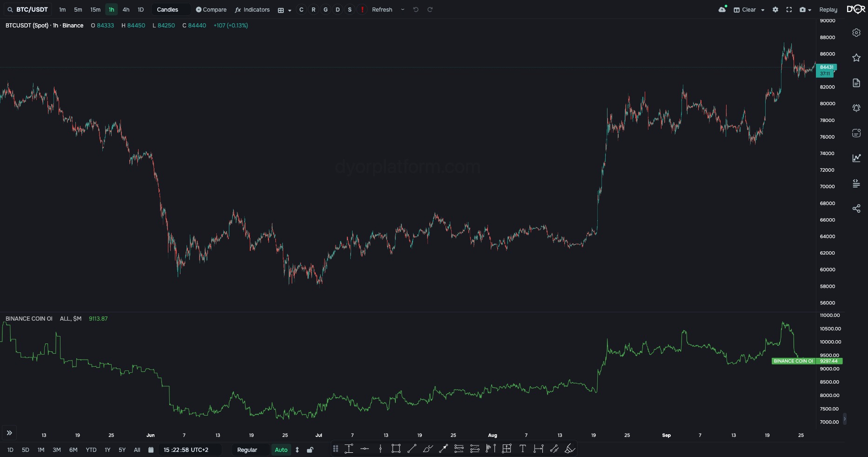The image size is (868, 457).
Task: Select the trend line drawing tool
Action: pos(412,449)
